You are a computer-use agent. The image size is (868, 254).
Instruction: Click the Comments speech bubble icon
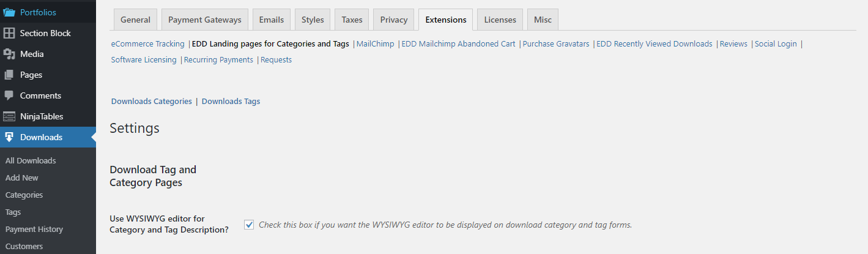[9, 95]
